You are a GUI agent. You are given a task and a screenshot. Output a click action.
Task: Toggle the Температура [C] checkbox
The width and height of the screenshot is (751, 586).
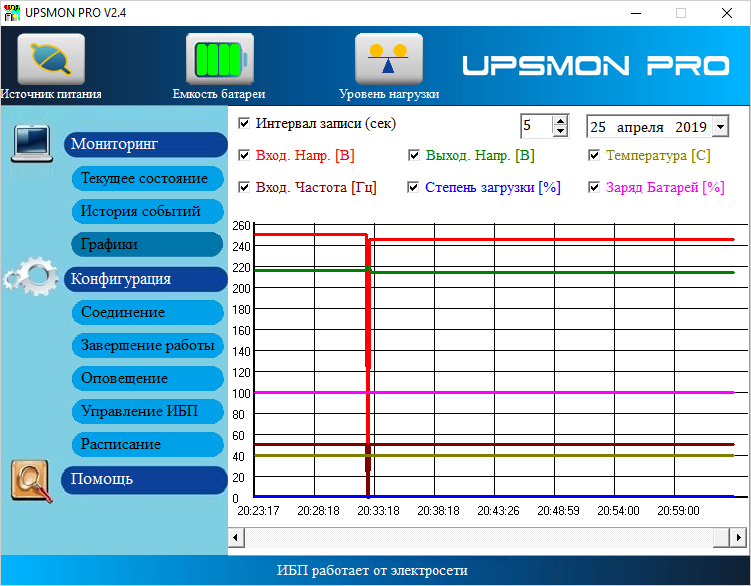click(594, 155)
